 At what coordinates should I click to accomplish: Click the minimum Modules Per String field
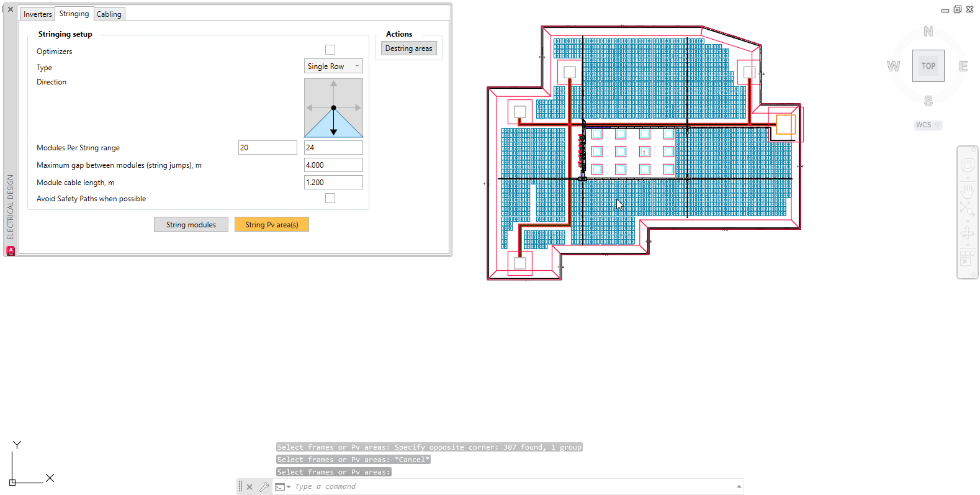267,147
